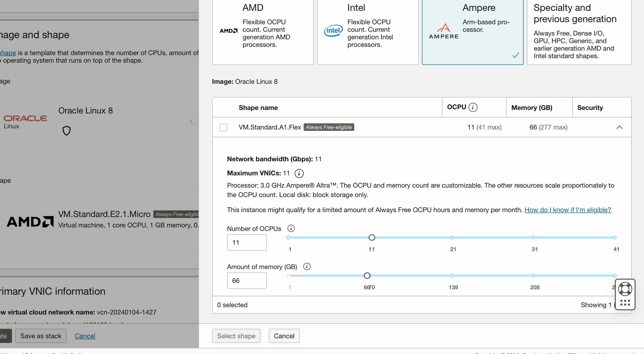This screenshot has height=354, width=644.
Task: Open the lifebuoy help icon
Action: pyautogui.click(x=625, y=289)
